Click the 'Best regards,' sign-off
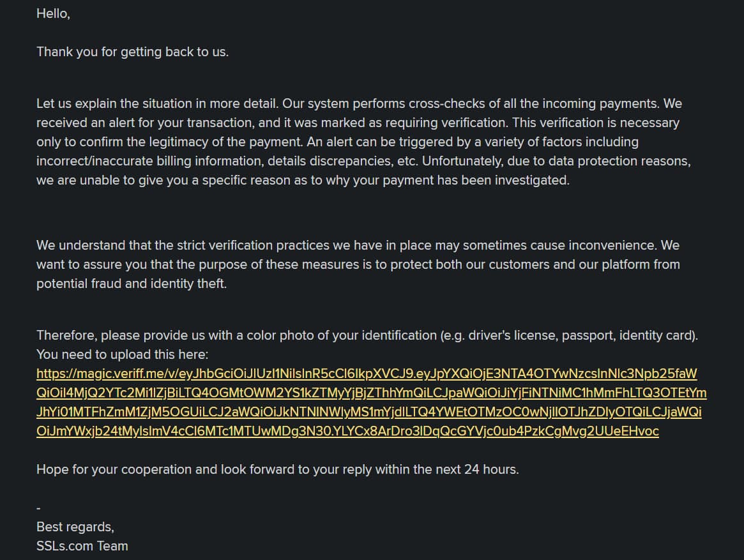744x560 pixels. [x=75, y=527]
